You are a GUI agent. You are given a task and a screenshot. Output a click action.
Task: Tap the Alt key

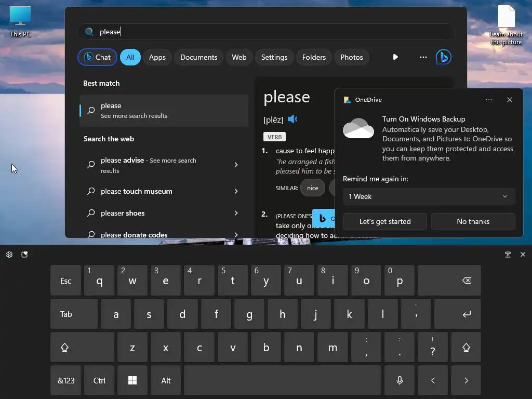pos(166,380)
